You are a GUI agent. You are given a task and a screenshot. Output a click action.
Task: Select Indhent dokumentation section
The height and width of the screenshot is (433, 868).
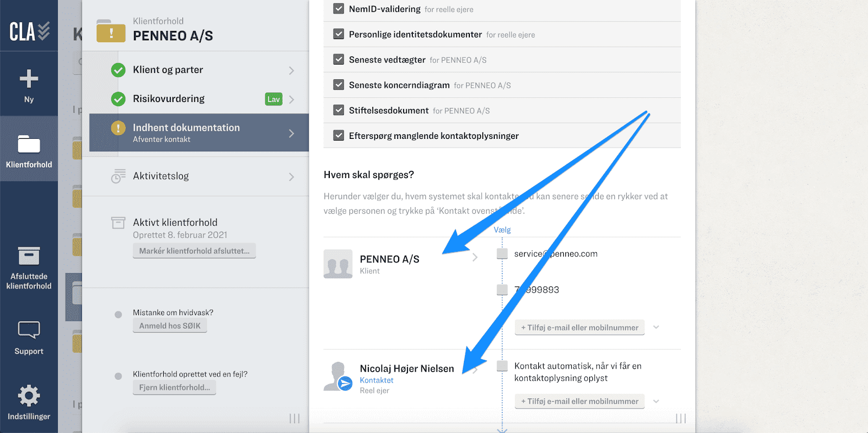click(199, 132)
